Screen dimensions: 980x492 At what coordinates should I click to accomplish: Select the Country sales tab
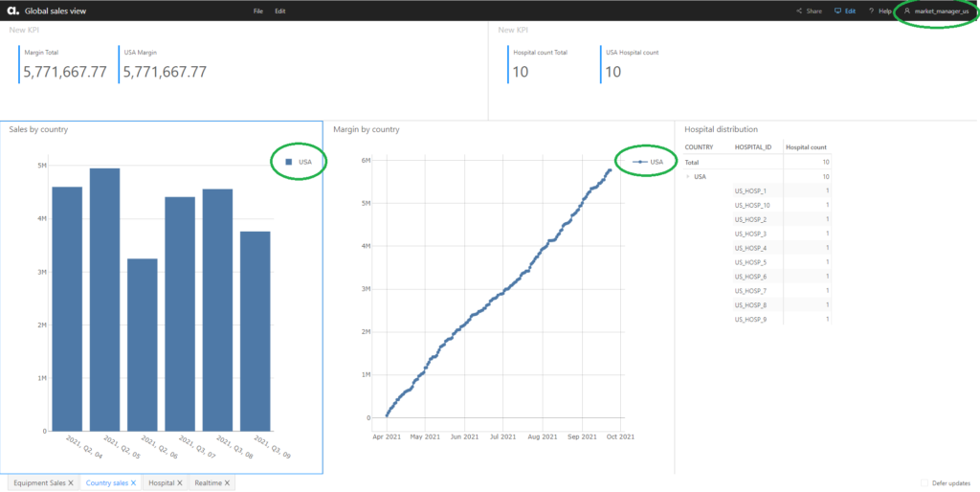pyautogui.click(x=107, y=482)
